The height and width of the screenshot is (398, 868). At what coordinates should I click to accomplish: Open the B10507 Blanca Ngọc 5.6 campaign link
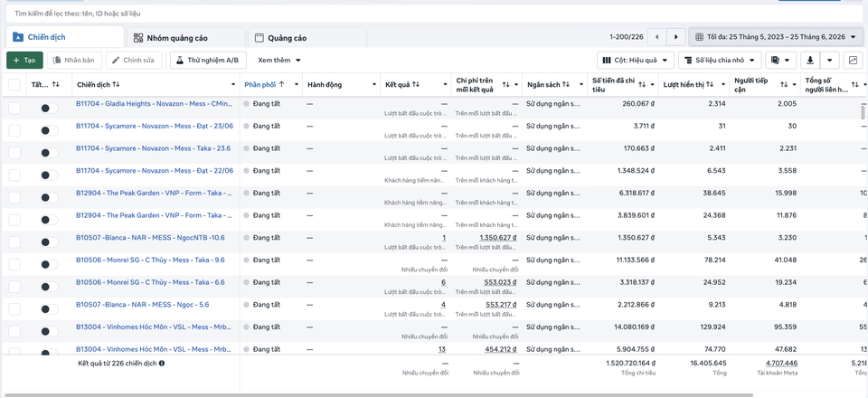click(x=142, y=305)
